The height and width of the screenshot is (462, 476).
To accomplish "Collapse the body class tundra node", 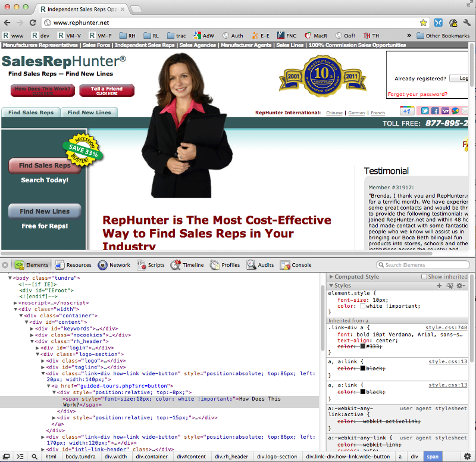I will (x=10, y=278).
